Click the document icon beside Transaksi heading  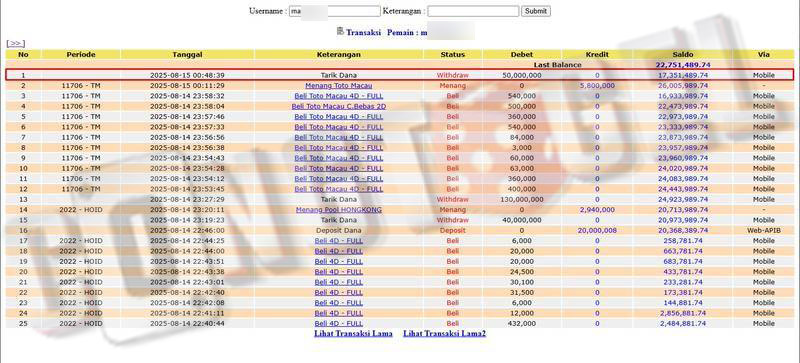tap(340, 31)
